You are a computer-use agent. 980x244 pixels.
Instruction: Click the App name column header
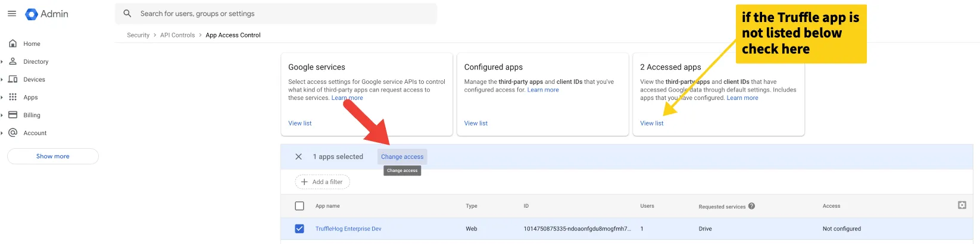tap(327, 206)
